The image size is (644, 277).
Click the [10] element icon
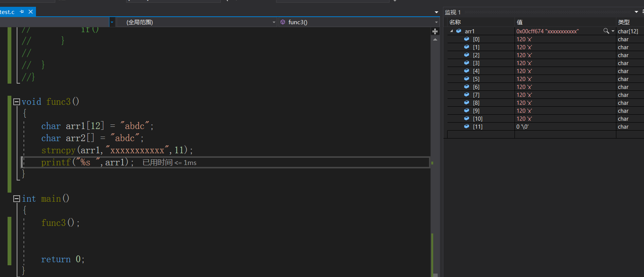point(466,118)
